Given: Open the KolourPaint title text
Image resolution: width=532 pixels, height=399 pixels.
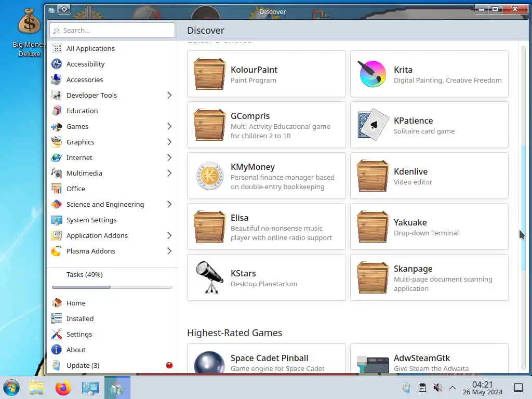Looking at the screenshot, I should tap(254, 70).
